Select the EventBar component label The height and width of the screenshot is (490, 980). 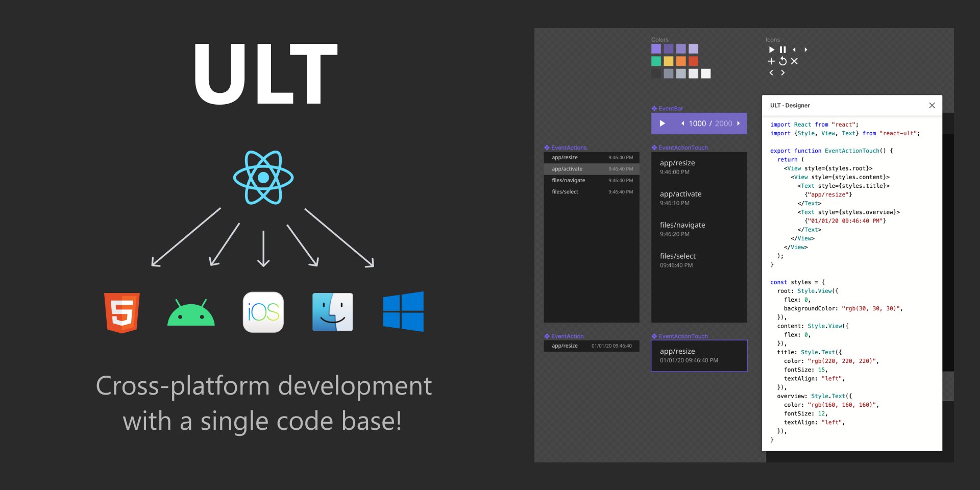(x=667, y=108)
